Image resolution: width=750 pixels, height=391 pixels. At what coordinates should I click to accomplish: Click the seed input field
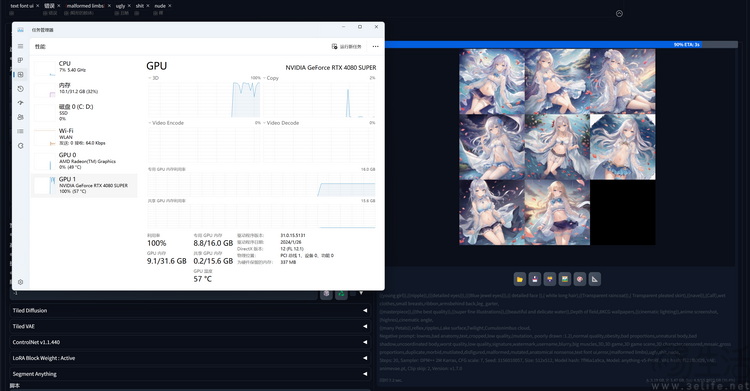[x=164, y=294]
